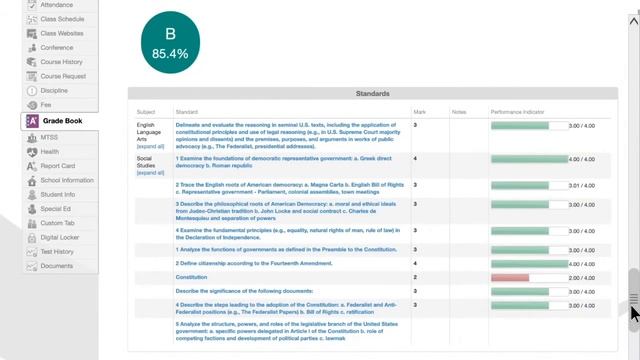Click the 2.00 / 4.00 score text

pyautogui.click(x=582, y=278)
